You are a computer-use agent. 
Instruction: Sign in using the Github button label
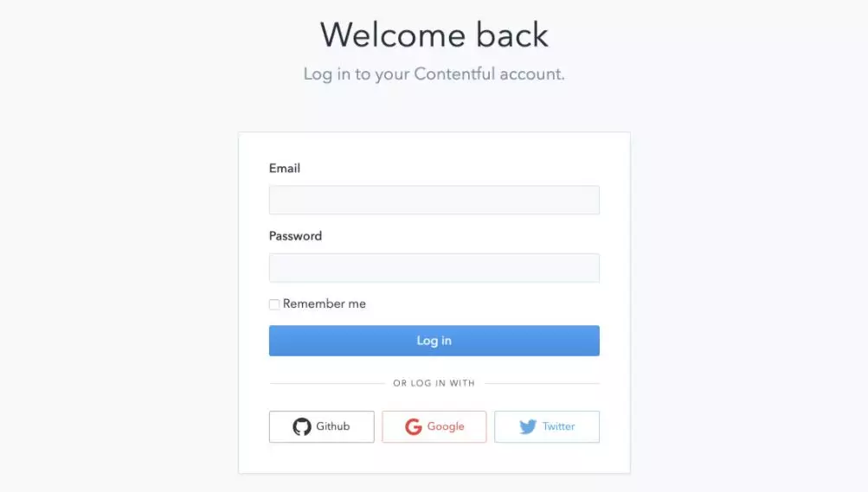click(333, 426)
